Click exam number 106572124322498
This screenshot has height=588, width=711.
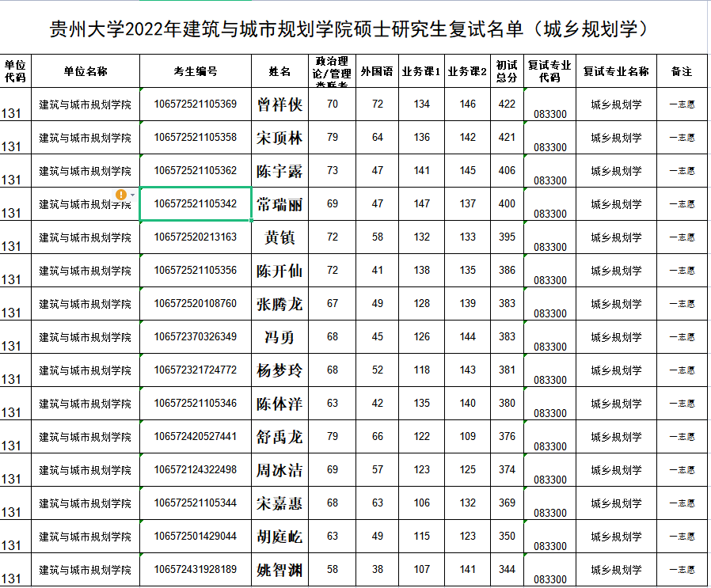(x=196, y=469)
